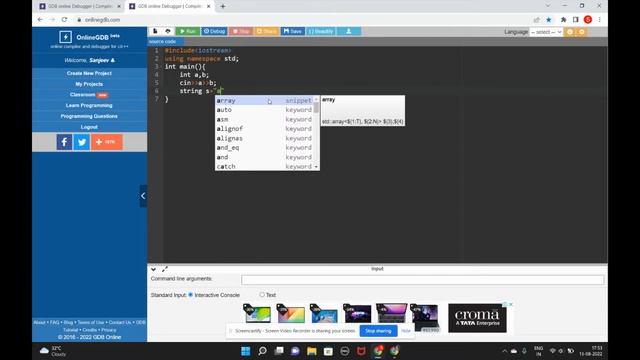Open taskbar Search icon

point(262,351)
